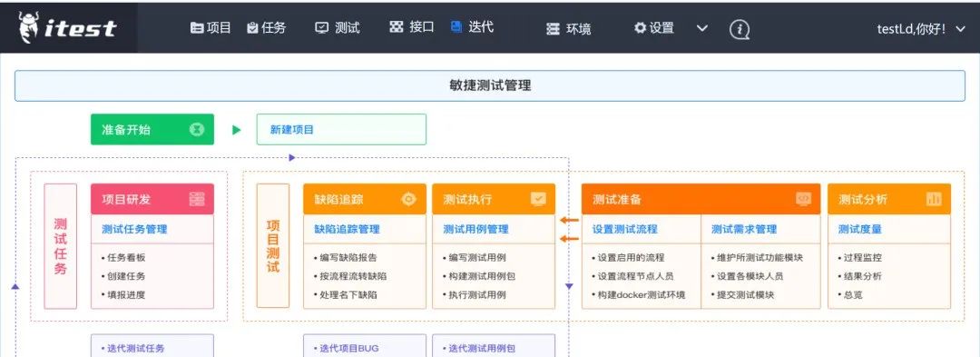Click the bar chart icon on 测试分析
This screenshot has width=980, height=357.
934,200
